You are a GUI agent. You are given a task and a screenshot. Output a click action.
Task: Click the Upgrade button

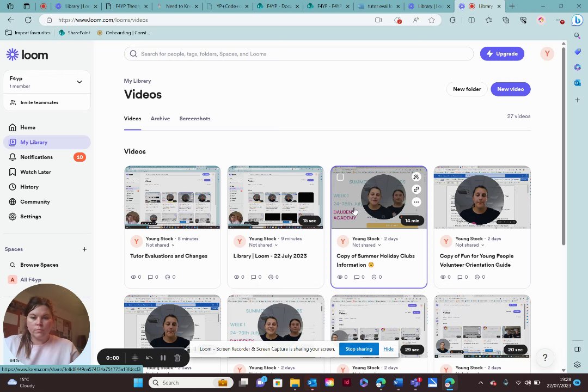(x=502, y=54)
